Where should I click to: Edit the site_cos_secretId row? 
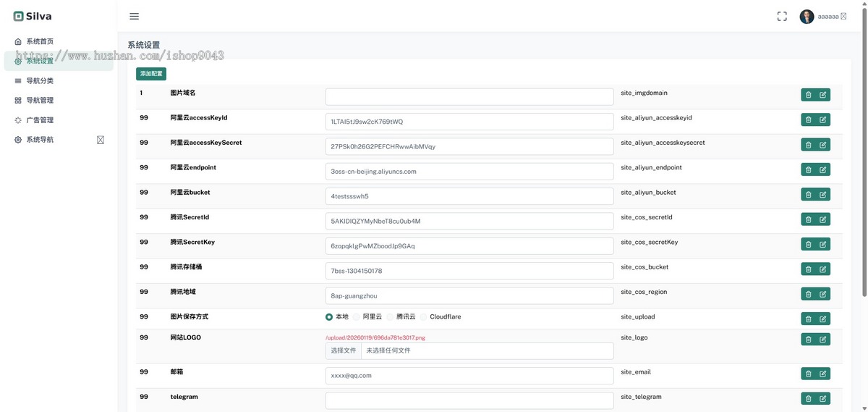(823, 219)
